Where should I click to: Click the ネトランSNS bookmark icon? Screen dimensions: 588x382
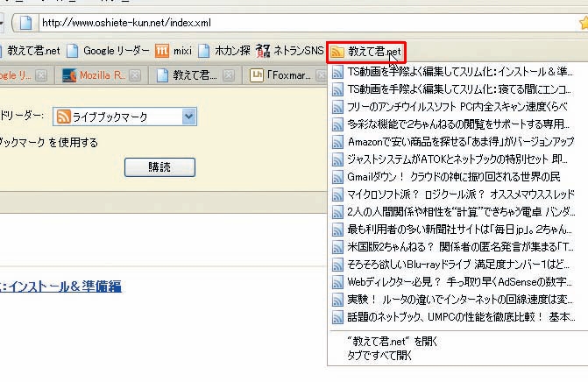click(x=263, y=51)
